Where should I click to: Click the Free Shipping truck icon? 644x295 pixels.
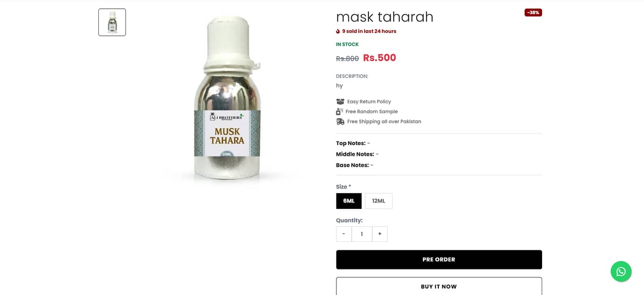coord(340,121)
